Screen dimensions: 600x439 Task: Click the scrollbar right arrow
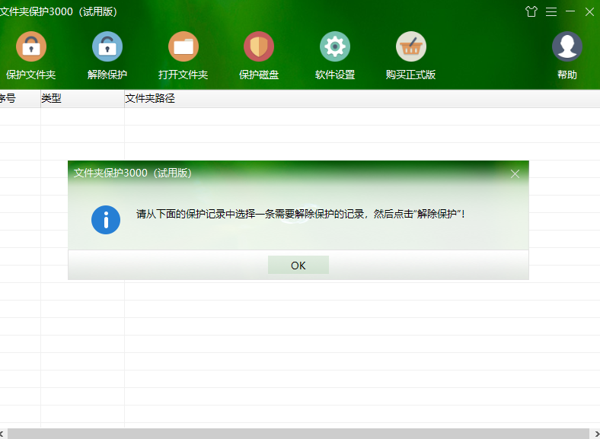pos(595,433)
